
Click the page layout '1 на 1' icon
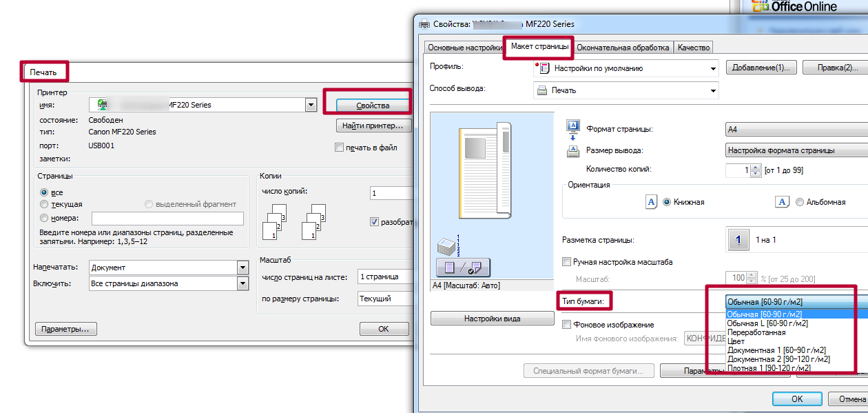click(x=738, y=240)
